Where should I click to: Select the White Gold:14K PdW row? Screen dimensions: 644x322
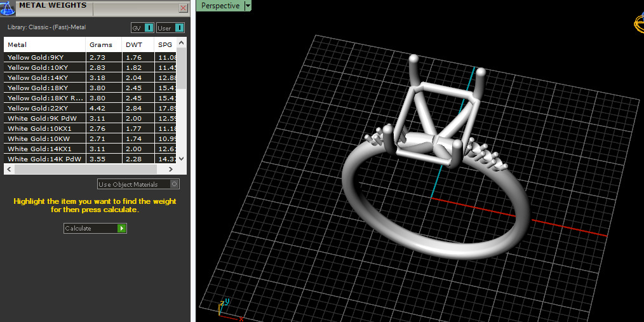pyautogui.click(x=90, y=159)
